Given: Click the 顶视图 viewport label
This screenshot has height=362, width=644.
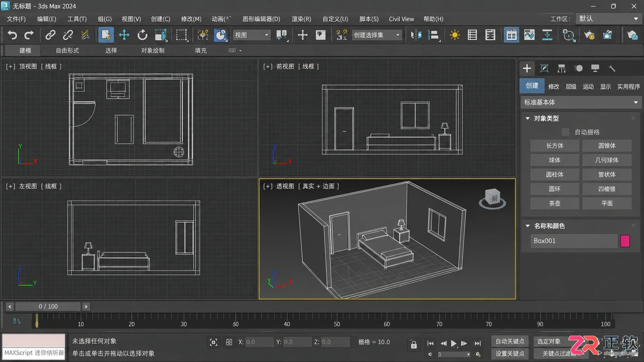Looking at the screenshot, I should (x=28, y=66).
